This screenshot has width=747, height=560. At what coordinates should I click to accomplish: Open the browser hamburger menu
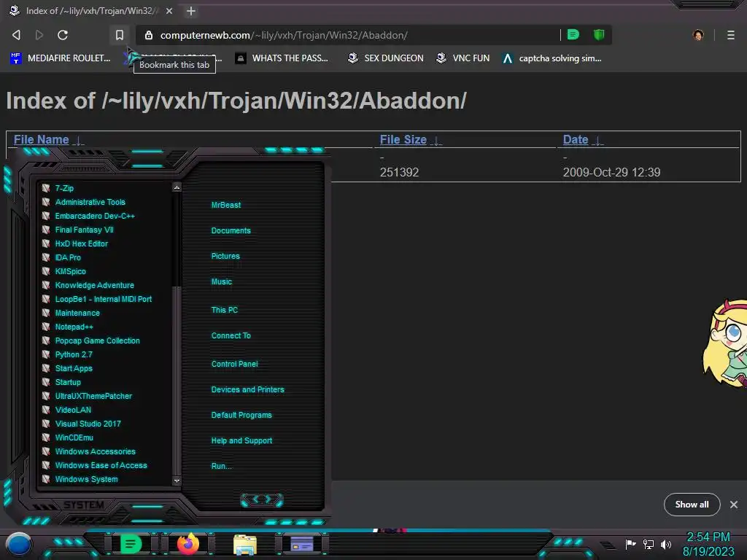point(731,35)
